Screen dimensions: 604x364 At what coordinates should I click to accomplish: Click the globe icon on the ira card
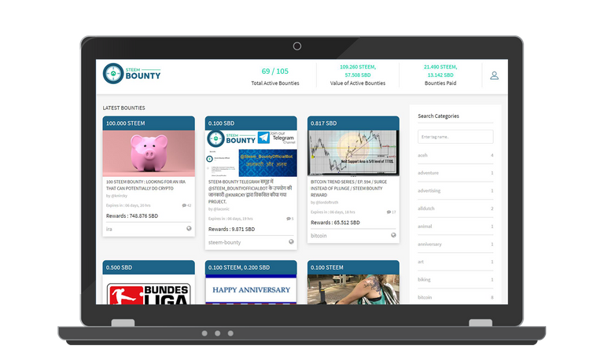[189, 229]
